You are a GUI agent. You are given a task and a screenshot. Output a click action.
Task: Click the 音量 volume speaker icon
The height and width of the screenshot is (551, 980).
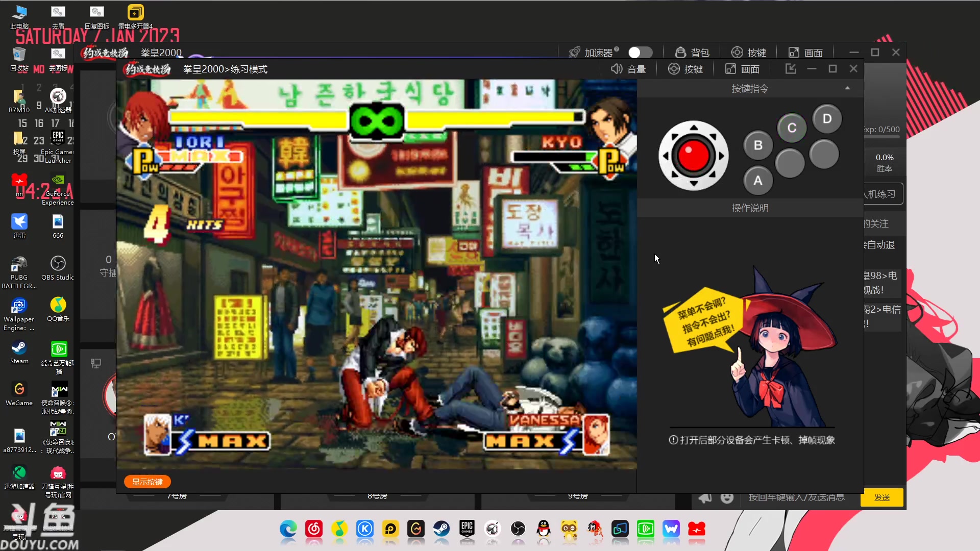616,69
